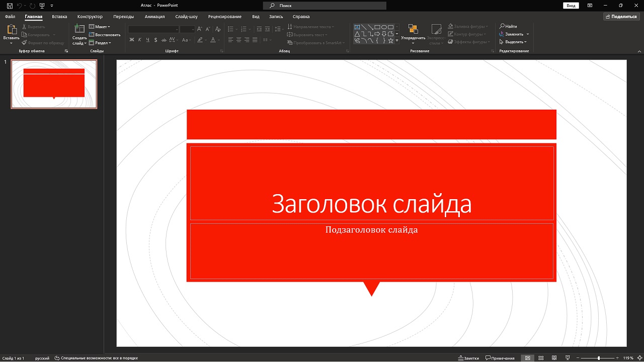Toggle Normal view button in status bar

tap(527, 358)
